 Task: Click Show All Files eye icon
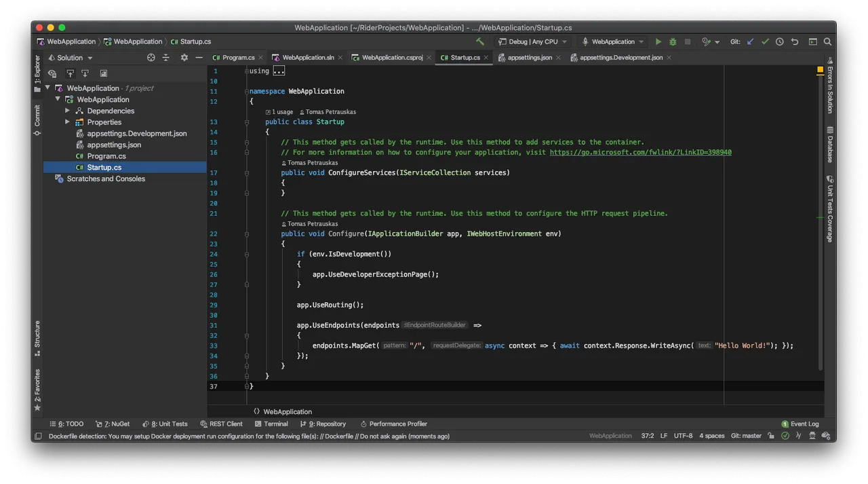click(x=52, y=73)
